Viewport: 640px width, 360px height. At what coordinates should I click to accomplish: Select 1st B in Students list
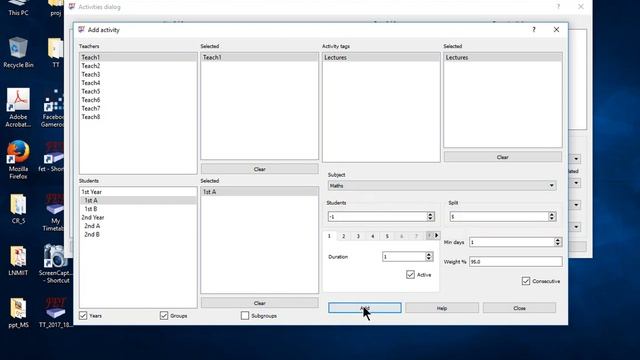point(138,209)
